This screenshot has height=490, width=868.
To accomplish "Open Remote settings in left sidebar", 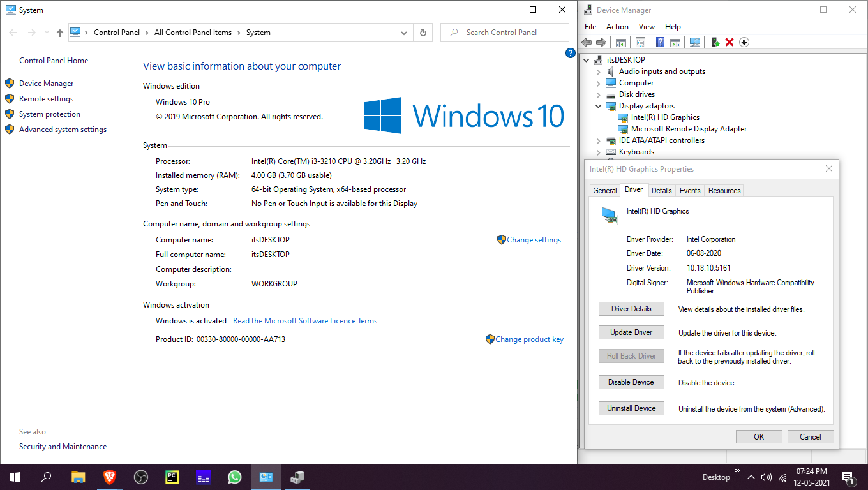I will pyautogui.click(x=46, y=99).
